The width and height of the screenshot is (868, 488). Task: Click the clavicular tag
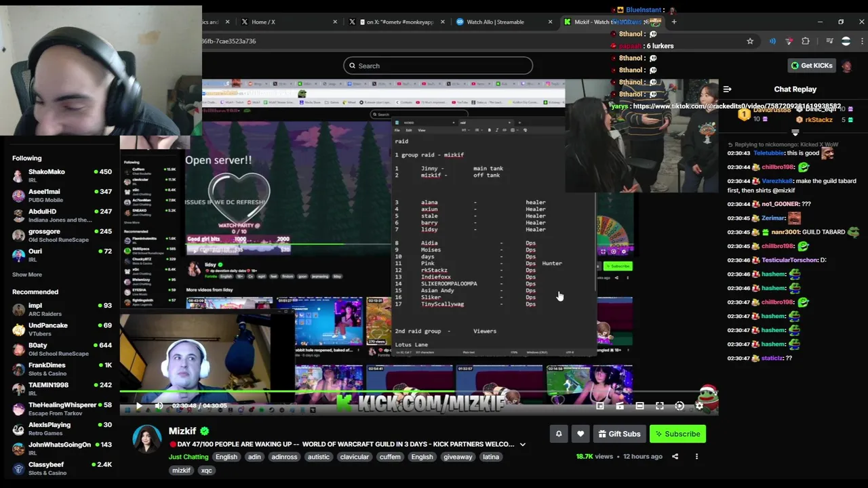pos(354,457)
